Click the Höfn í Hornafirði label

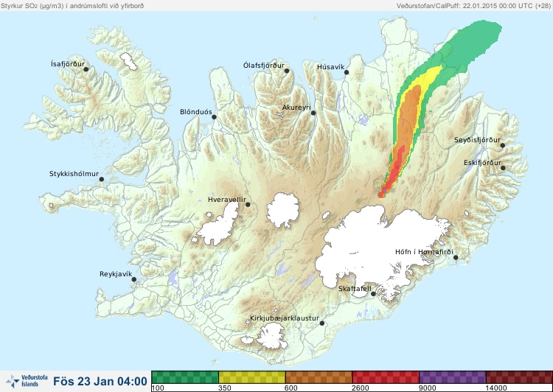[424, 252]
